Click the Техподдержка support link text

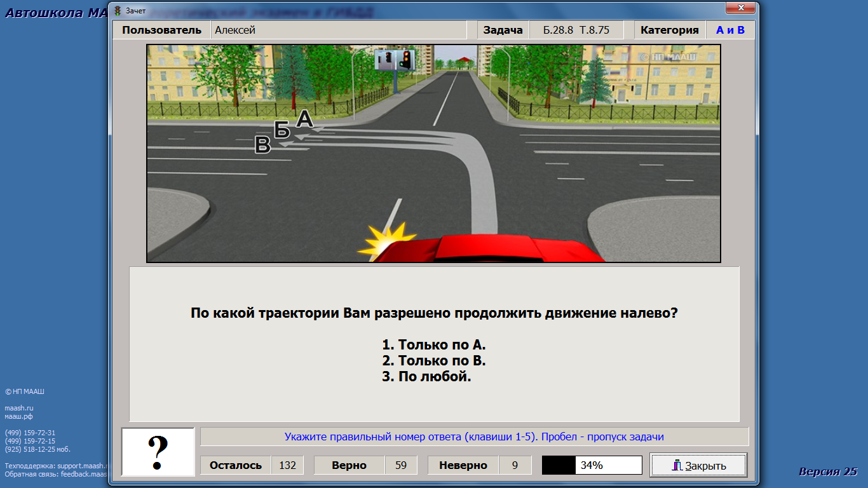click(x=57, y=466)
